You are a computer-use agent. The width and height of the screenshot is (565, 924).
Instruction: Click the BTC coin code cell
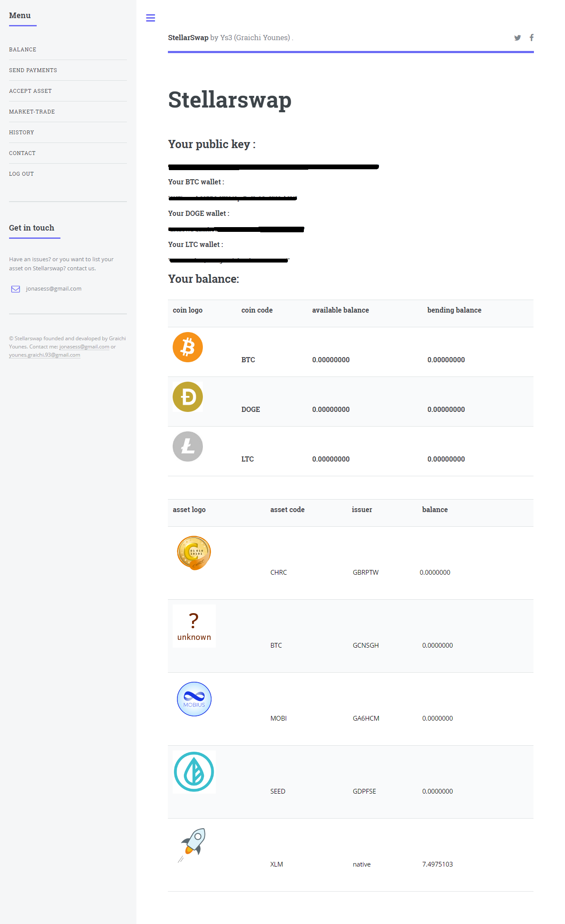point(248,360)
